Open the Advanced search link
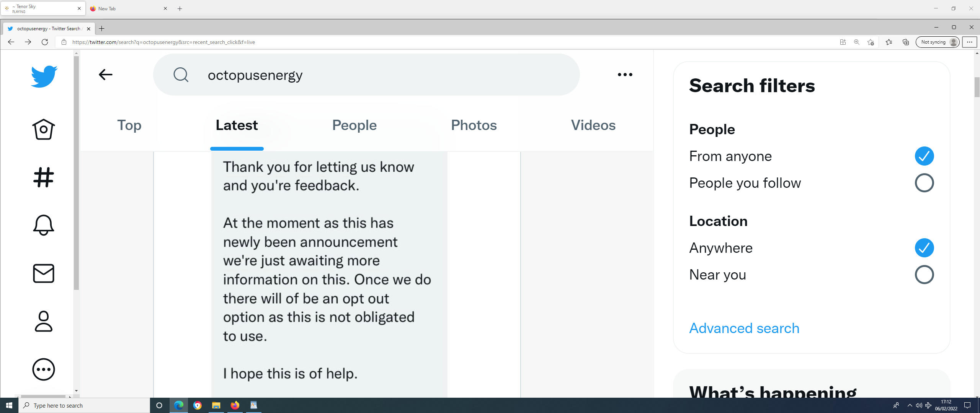The height and width of the screenshot is (413, 980). [x=744, y=328]
